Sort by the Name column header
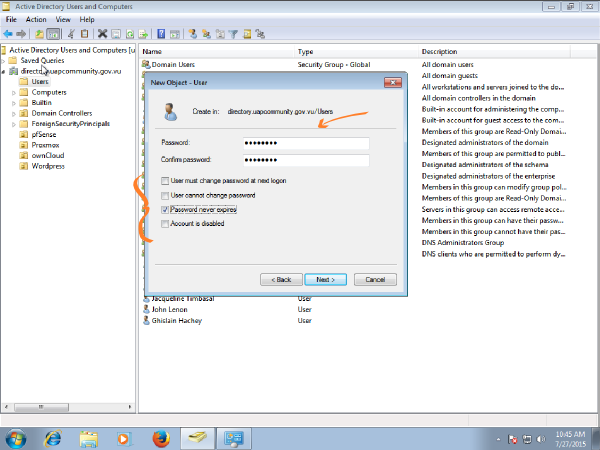This screenshot has height=450, width=600. coord(217,52)
